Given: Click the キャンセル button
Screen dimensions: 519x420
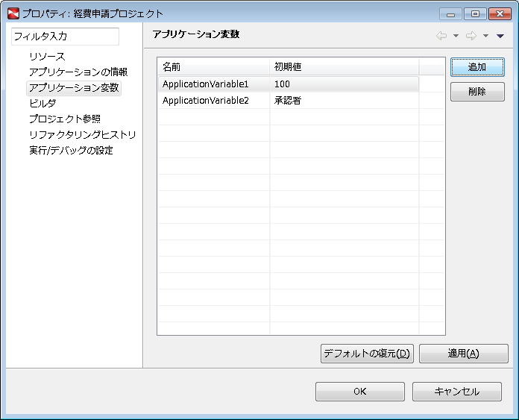Looking at the screenshot, I should coord(457,392).
